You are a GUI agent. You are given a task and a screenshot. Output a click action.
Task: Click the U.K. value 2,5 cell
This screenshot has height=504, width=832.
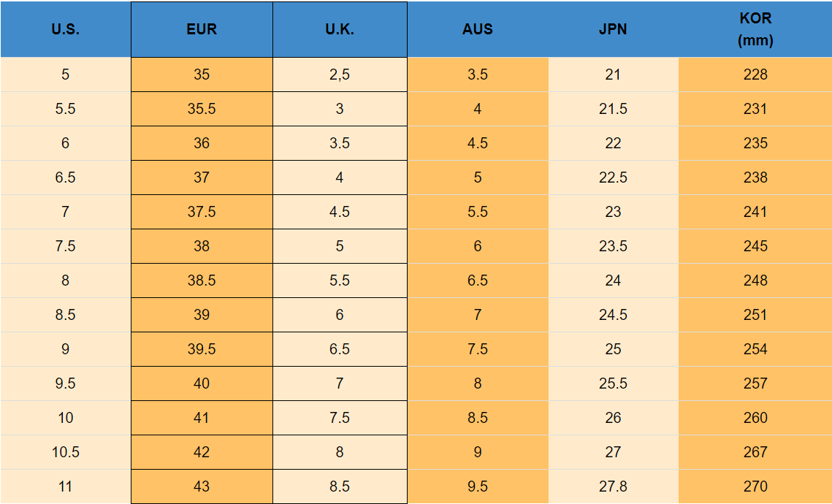click(340, 75)
